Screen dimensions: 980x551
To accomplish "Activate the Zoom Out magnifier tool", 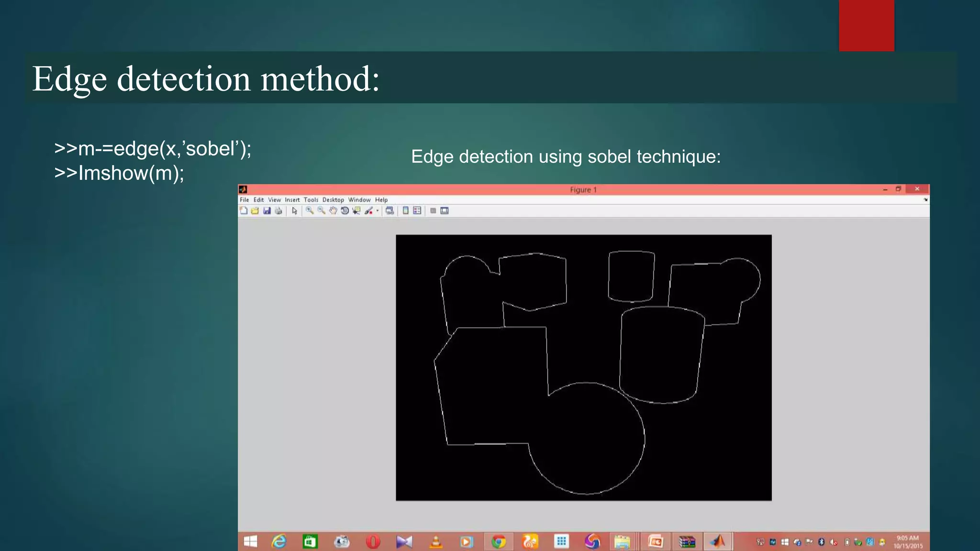I will (x=321, y=210).
